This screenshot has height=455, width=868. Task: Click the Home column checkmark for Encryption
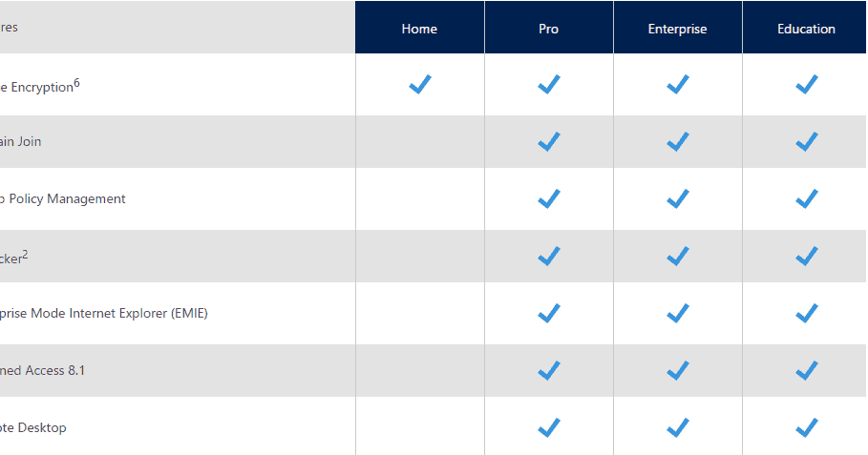pos(420,85)
